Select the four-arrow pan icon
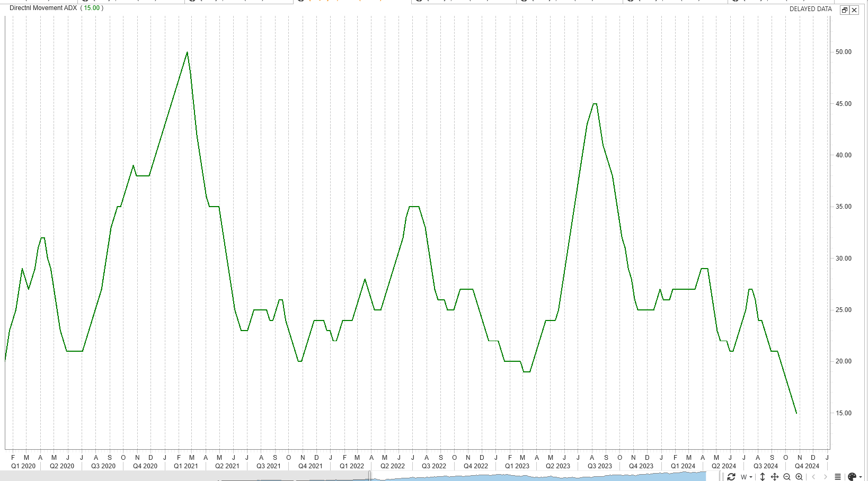868x481 pixels. 774,477
